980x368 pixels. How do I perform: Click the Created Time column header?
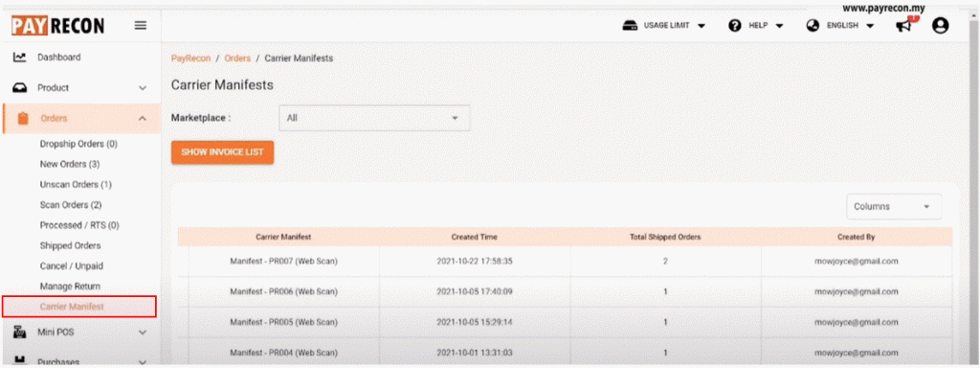pos(475,238)
